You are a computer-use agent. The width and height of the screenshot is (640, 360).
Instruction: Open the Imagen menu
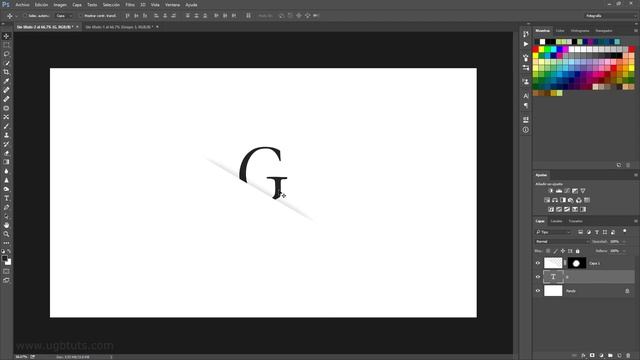[60, 5]
